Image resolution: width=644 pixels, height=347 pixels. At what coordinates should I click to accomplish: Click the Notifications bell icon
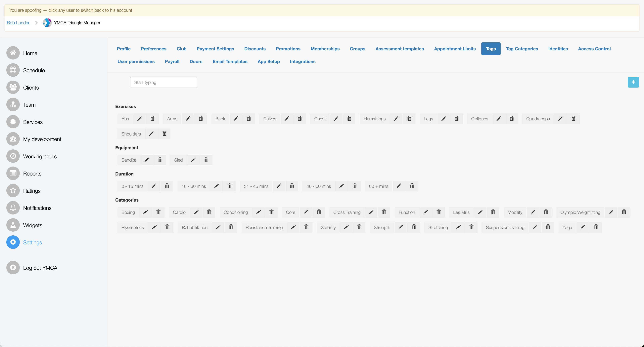click(13, 208)
